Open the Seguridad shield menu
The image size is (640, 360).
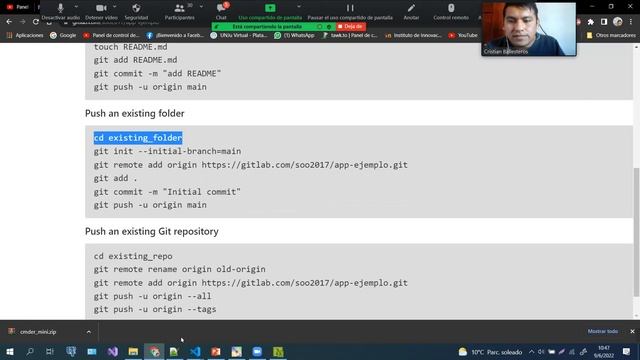[x=136, y=11]
